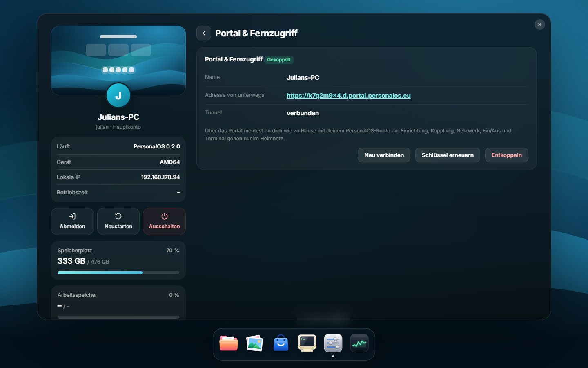Click the 'Adresse von unterwegs' label

[234, 95]
